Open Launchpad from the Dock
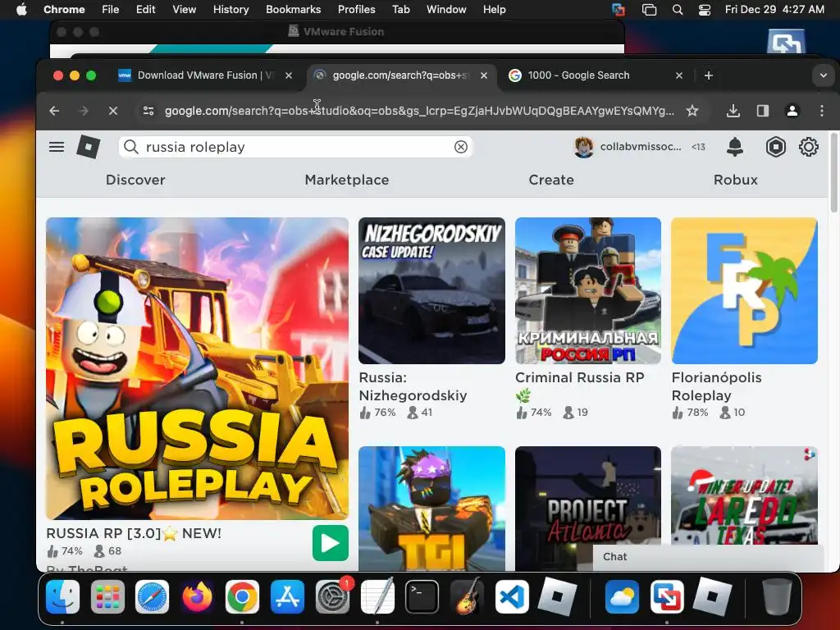Viewport: 840px width, 630px height. (107, 597)
